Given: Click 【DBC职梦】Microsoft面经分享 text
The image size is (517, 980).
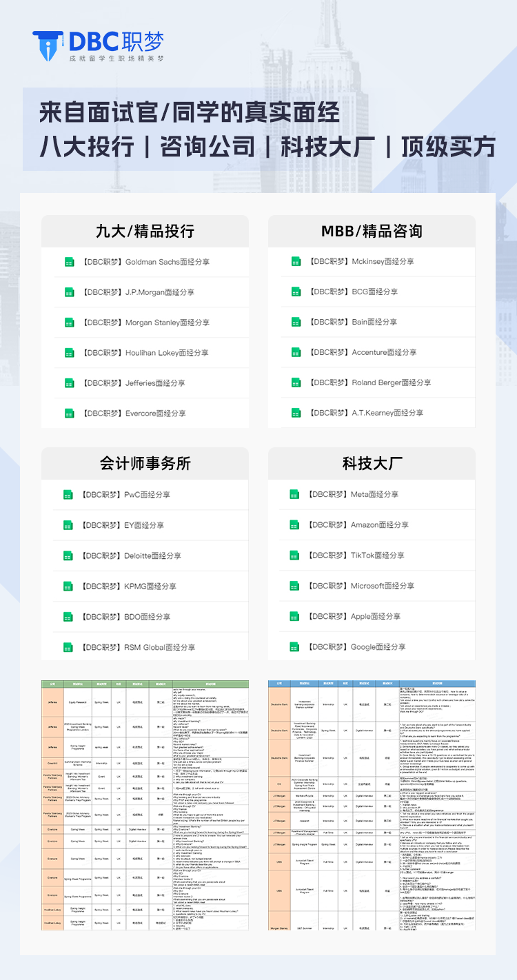Looking at the screenshot, I should click(360, 586).
